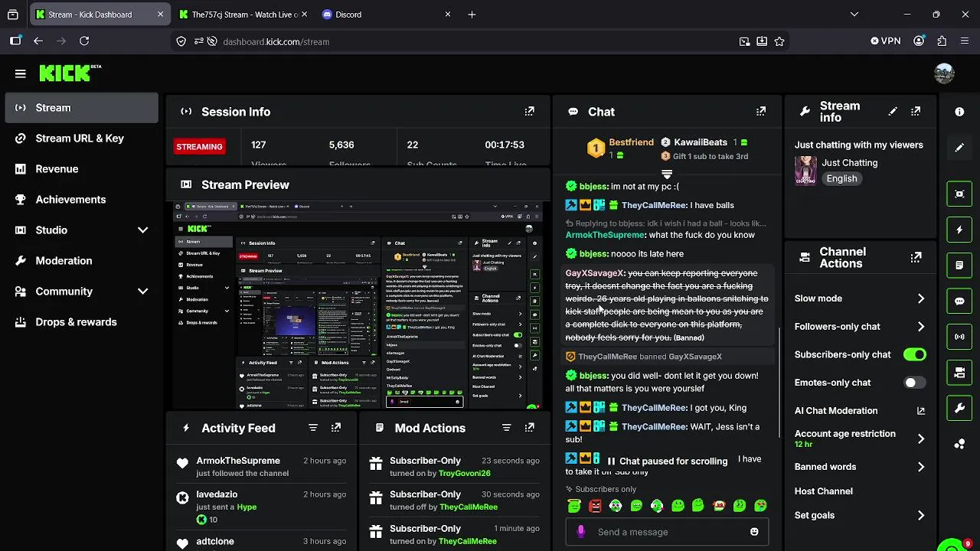Screen dimensions: 980x551
Task: Click Host Channel action
Action: 823,491
